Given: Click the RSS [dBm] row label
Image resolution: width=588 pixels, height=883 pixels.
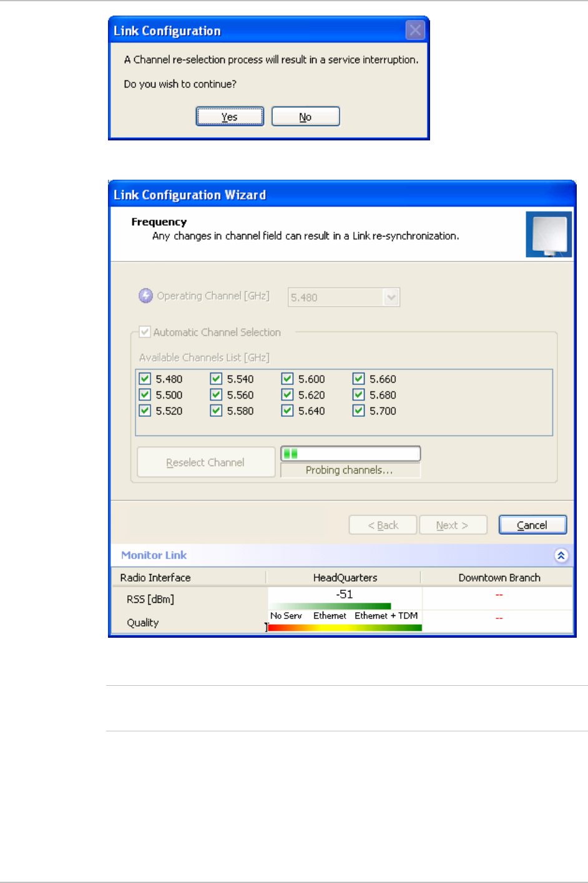Looking at the screenshot, I should 150,599.
